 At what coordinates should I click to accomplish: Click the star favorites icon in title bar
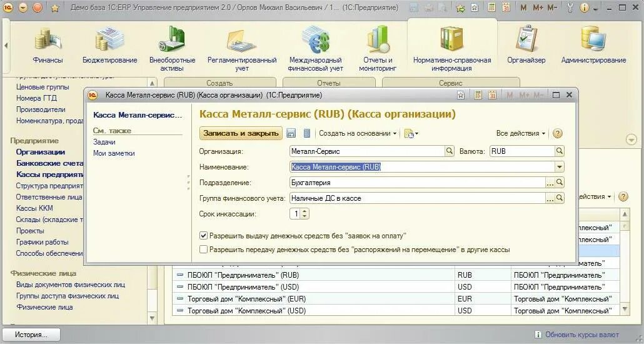pyautogui.click(x=54, y=8)
